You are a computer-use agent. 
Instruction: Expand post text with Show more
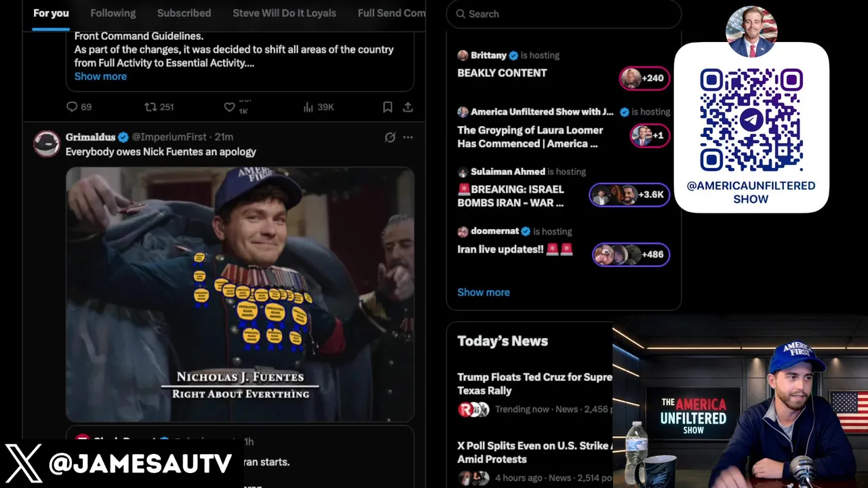pos(100,77)
